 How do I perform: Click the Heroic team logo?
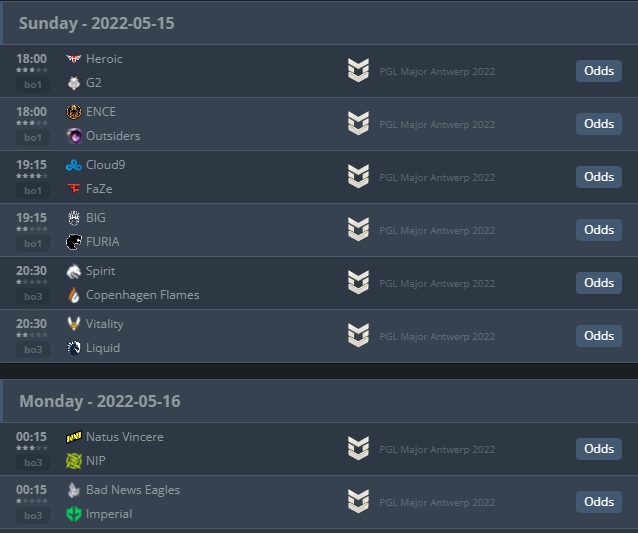[x=74, y=59]
